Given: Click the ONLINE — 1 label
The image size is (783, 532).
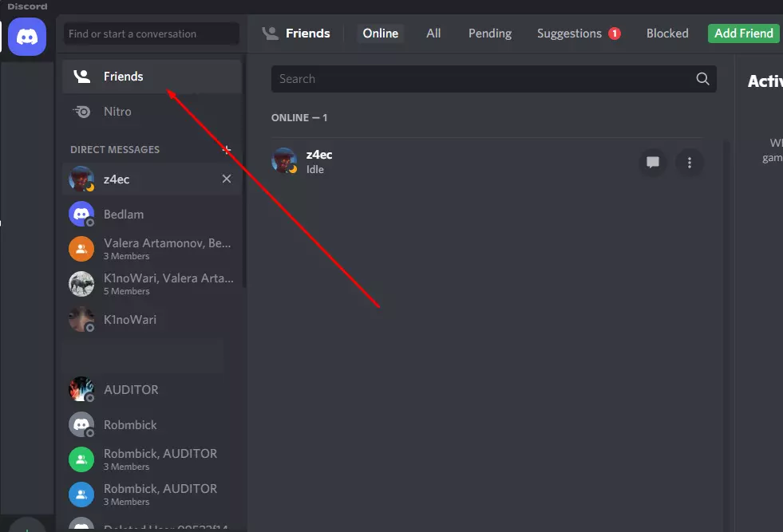Looking at the screenshot, I should pyautogui.click(x=299, y=118).
